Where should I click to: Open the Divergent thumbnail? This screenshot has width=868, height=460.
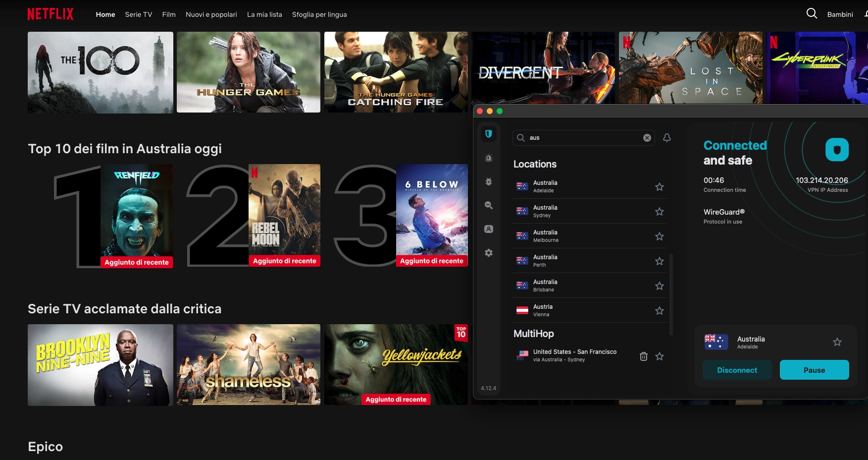pyautogui.click(x=543, y=68)
